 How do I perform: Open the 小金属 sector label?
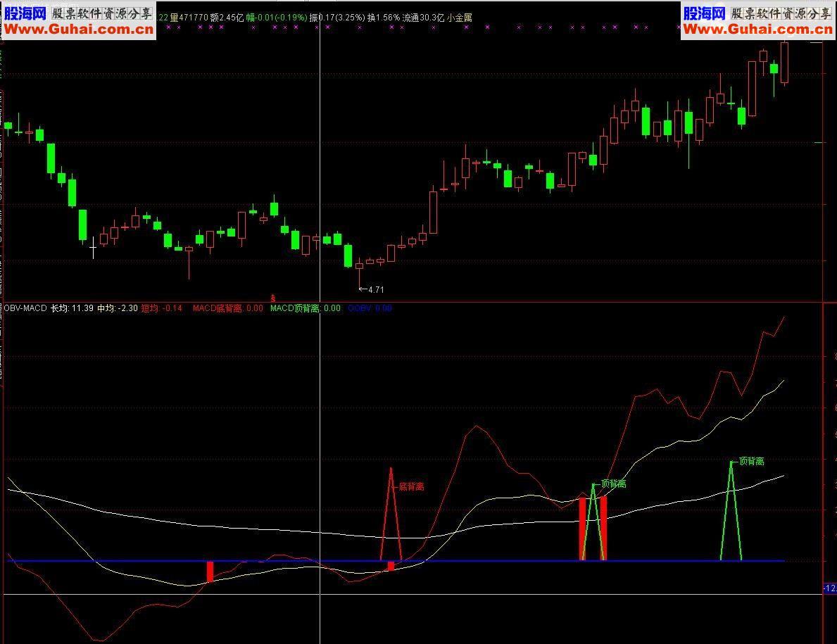pyautogui.click(x=460, y=18)
